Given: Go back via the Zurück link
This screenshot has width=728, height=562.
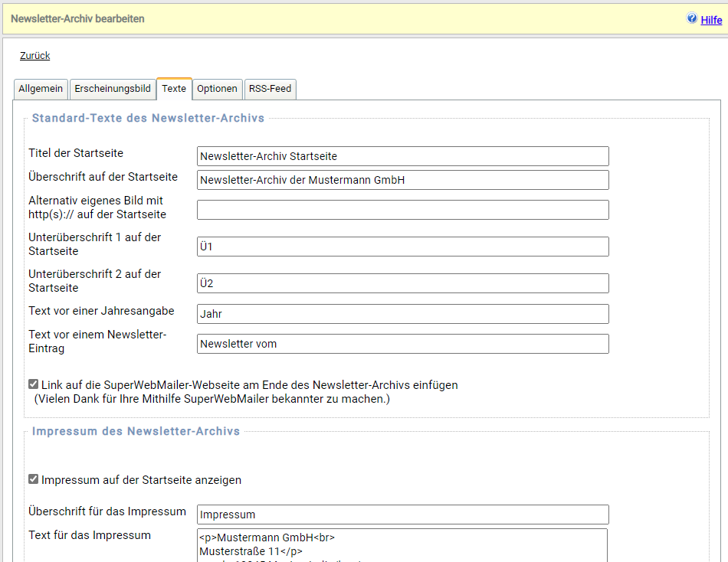Looking at the screenshot, I should coord(35,56).
